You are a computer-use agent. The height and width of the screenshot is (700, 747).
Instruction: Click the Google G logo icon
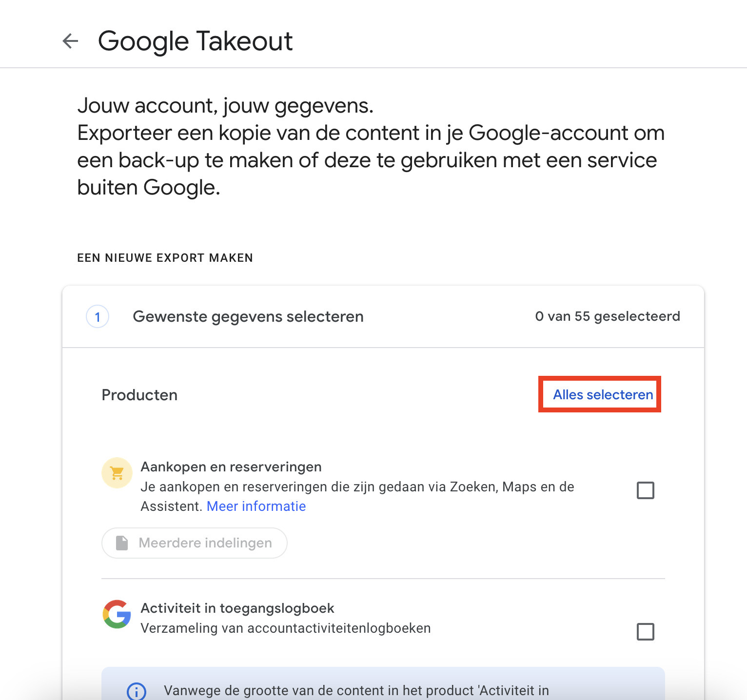coord(117,614)
